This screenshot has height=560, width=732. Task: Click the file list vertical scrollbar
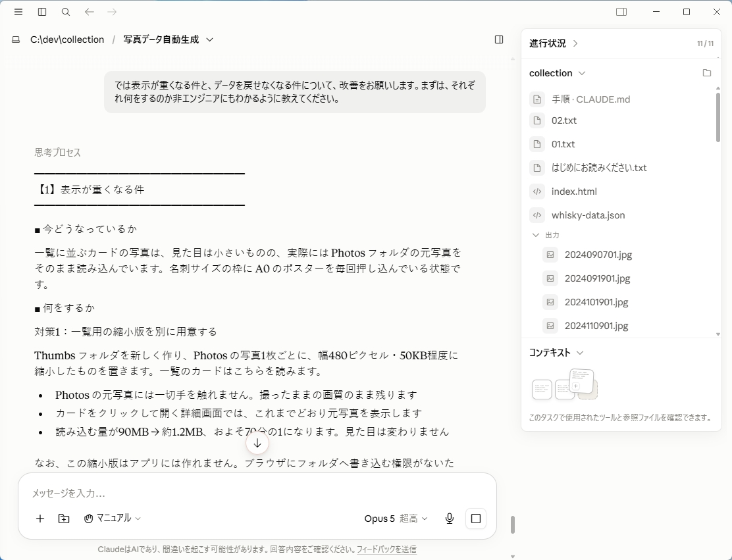click(x=718, y=118)
